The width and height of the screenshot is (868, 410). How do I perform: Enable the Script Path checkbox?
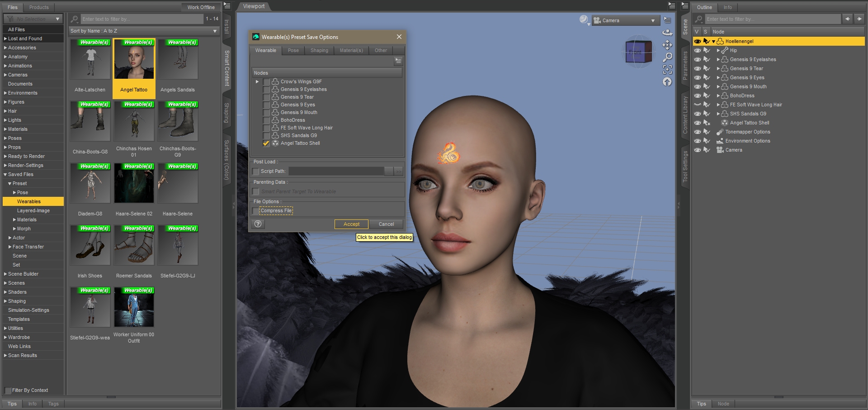[x=256, y=172]
